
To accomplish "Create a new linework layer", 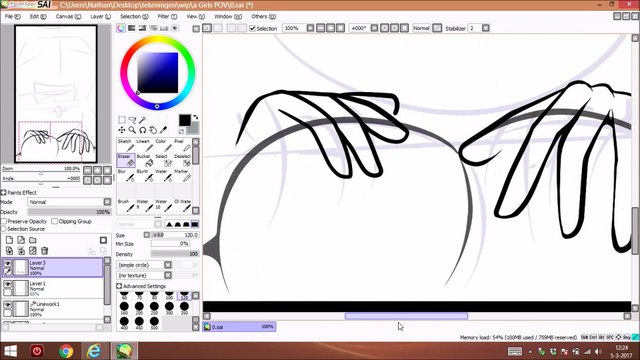I will click(x=21, y=240).
